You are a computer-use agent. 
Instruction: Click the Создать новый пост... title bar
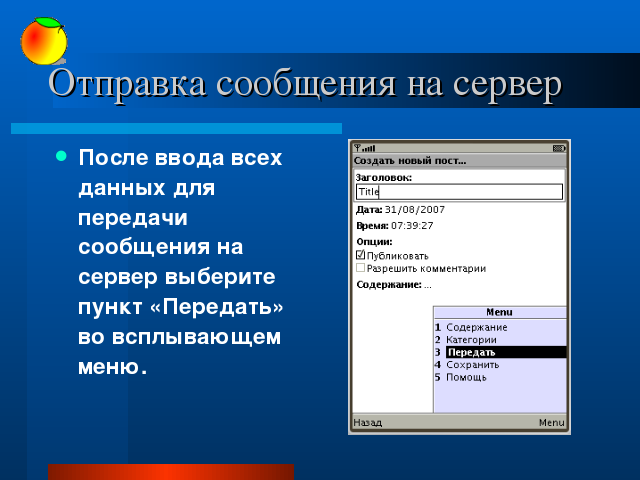coord(459,160)
